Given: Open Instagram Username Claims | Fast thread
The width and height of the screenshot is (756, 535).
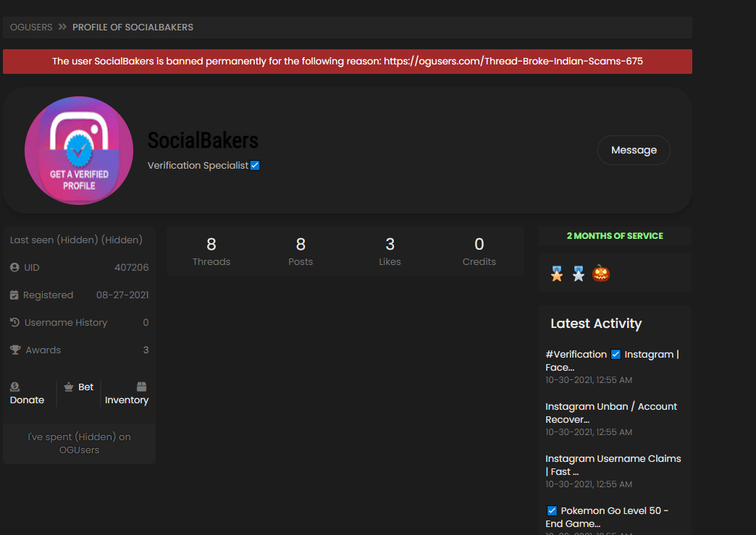Looking at the screenshot, I should [613, 465].
